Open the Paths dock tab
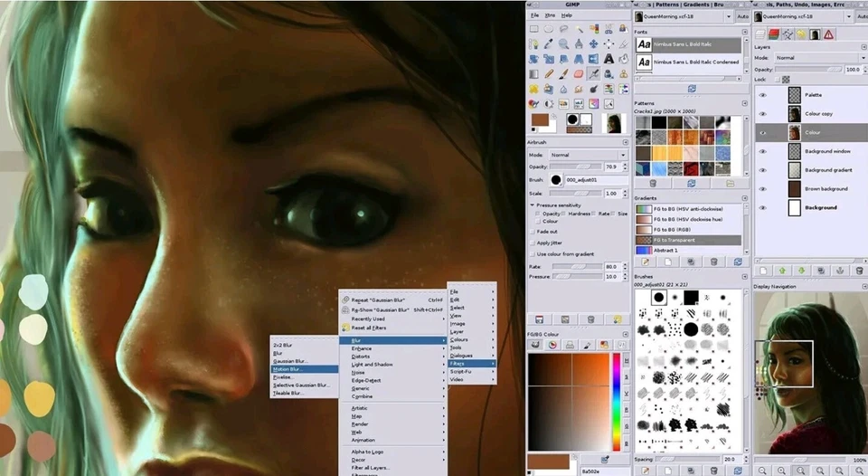Image resolution: width=868 pixels, height=476 pixels. [788, 34]
